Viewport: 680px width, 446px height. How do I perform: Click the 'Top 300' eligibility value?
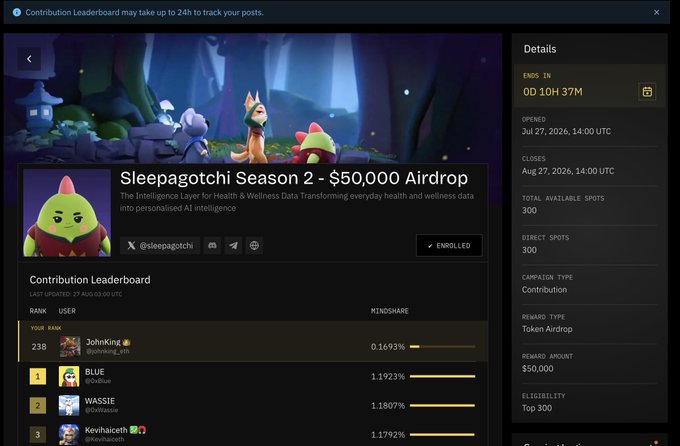coord(537,408)
